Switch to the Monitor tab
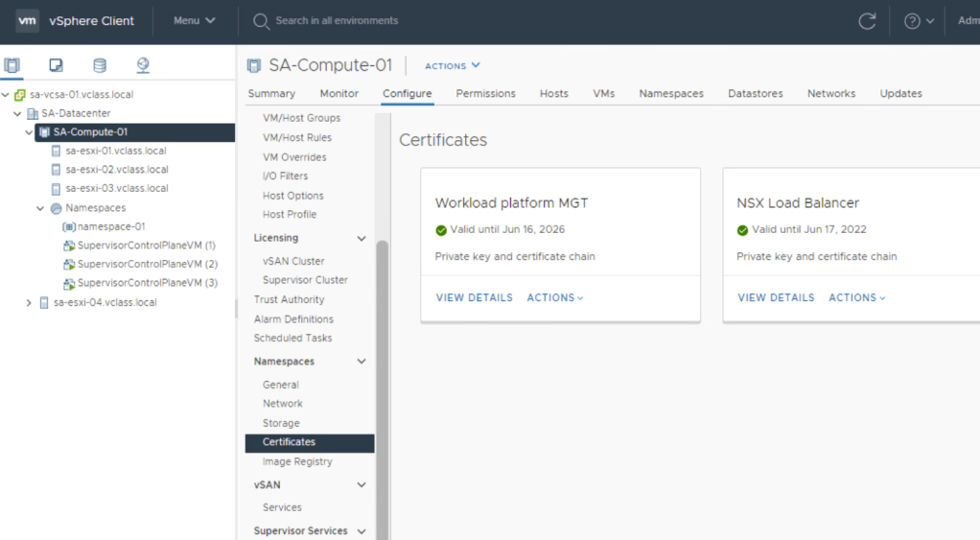980x540 pixels. [338, 93]
